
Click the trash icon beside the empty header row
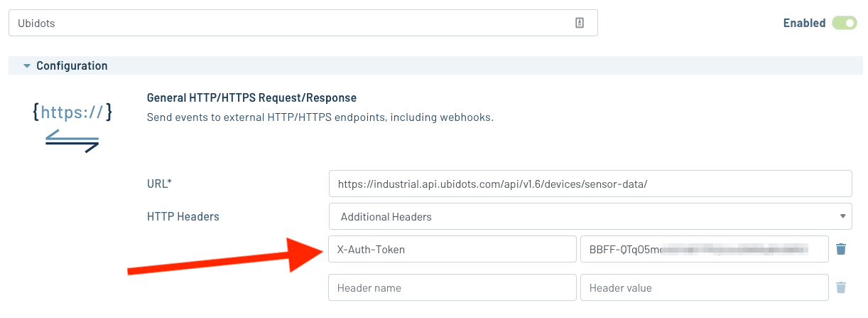[841, 287]
